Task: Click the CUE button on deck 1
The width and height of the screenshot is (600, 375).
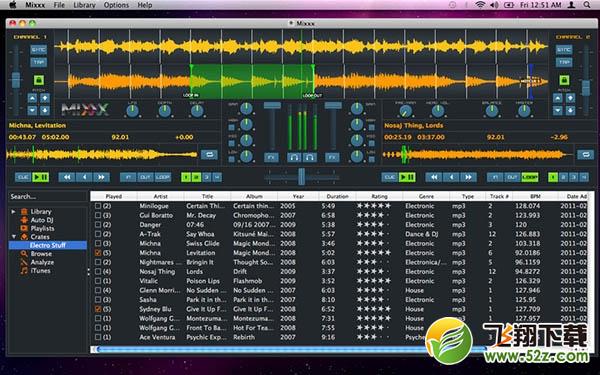Action: pyautogui.click(x=23, y=177)
